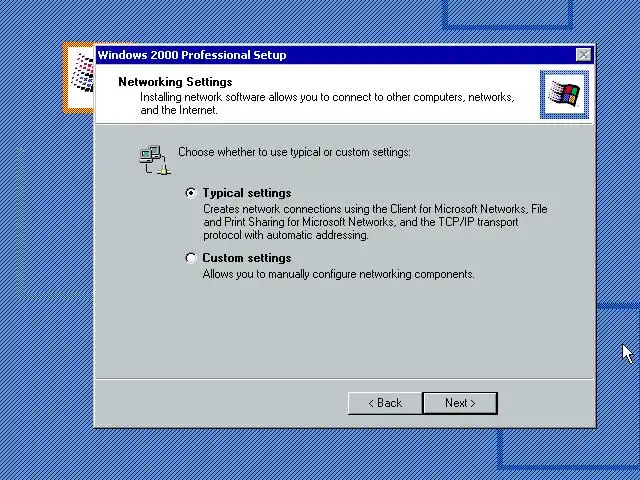
Task: Click the network computers icon
Action: coord(155,160)
